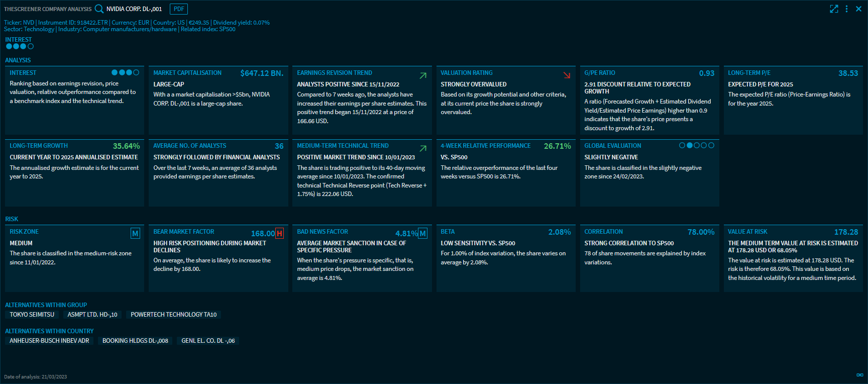This screenshot has height=384, width=868.
Task: Click the Earnings Revision Trend up arrow
Action: coord(423,75)
